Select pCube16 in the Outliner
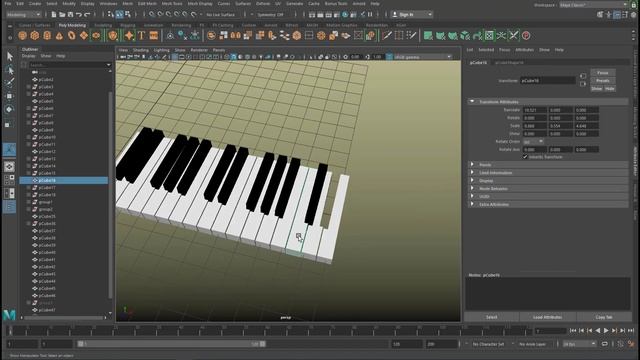The height and width of the screenshot is (360, 640). pyautogui.click(x=64, y=180)
